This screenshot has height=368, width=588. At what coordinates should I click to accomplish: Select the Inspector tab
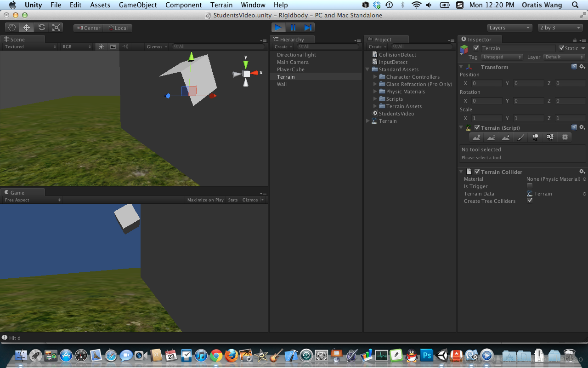(480, 39)
